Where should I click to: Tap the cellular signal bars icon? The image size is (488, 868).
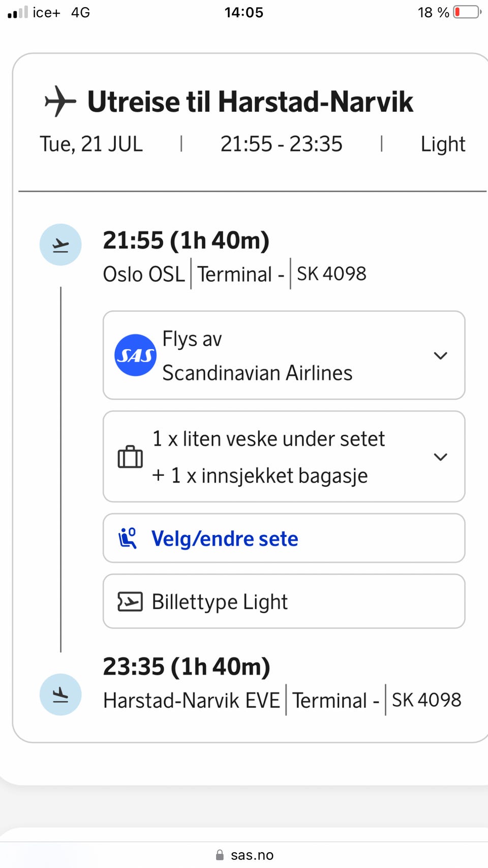pos(18,12)
